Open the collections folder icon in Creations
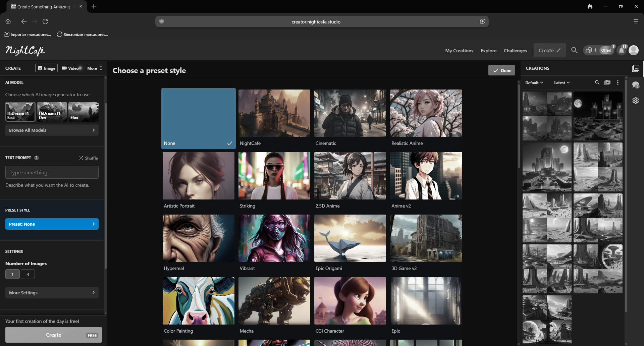 (607, 82)
